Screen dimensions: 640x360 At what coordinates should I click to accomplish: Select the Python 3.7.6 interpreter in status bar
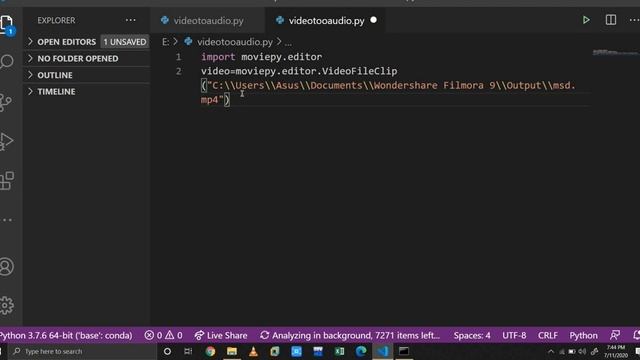click(x=66, y=335)
